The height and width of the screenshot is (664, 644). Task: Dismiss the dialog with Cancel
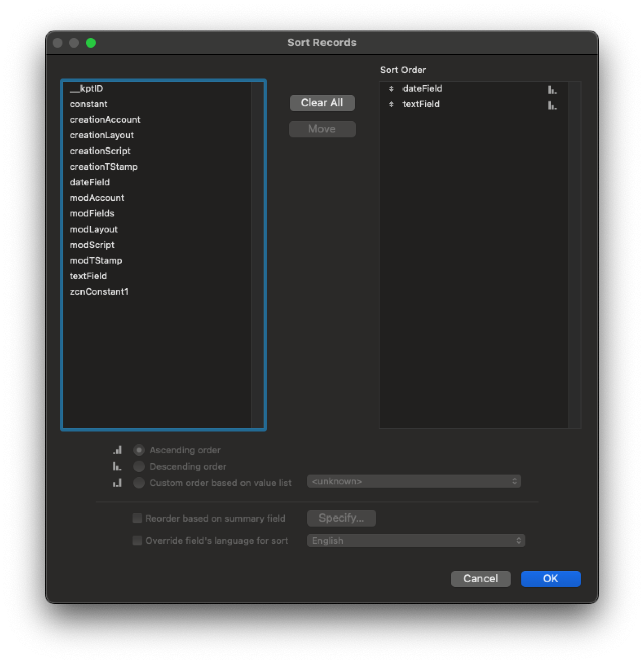click(480, 579)
